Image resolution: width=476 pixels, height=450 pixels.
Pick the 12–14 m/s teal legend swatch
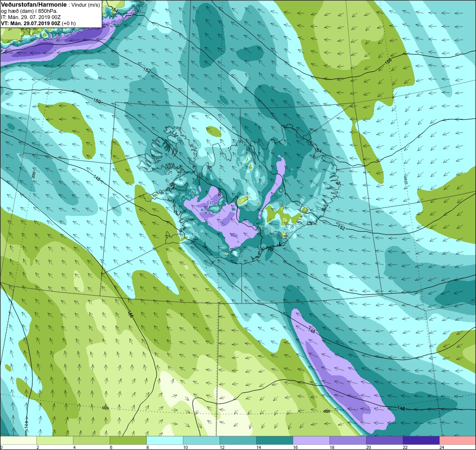[238, 440]
